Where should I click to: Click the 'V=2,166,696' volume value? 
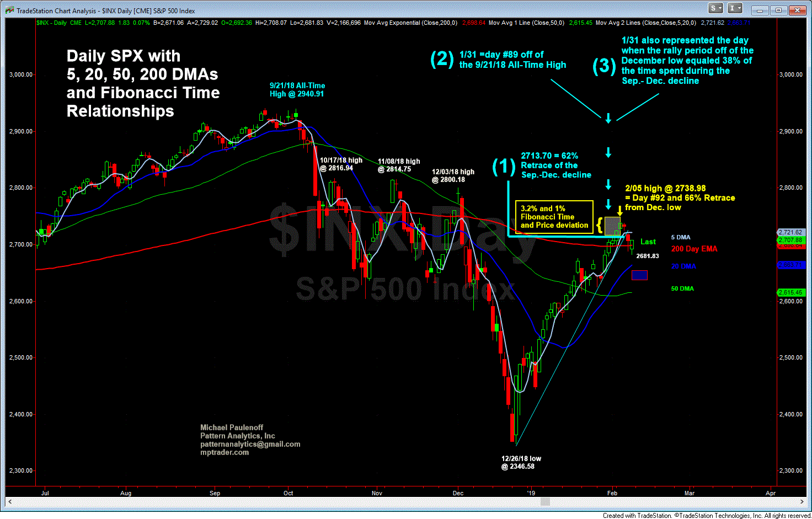(x=344, y=23)
